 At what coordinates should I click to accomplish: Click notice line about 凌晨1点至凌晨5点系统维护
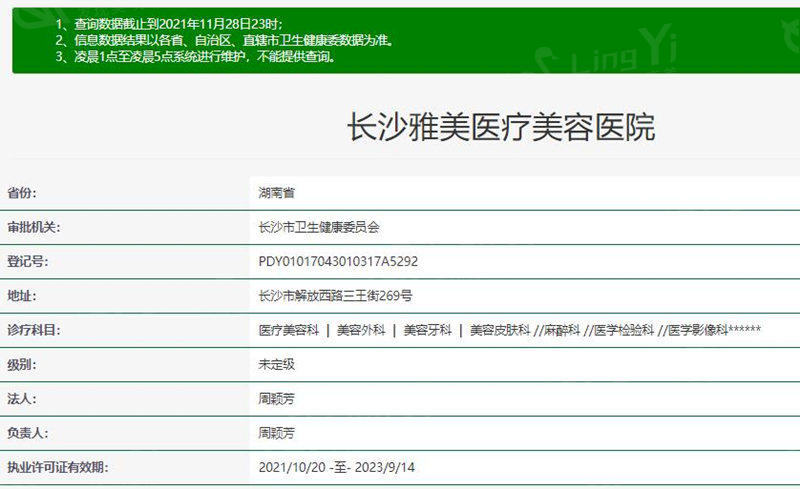(x=195, y=57)
